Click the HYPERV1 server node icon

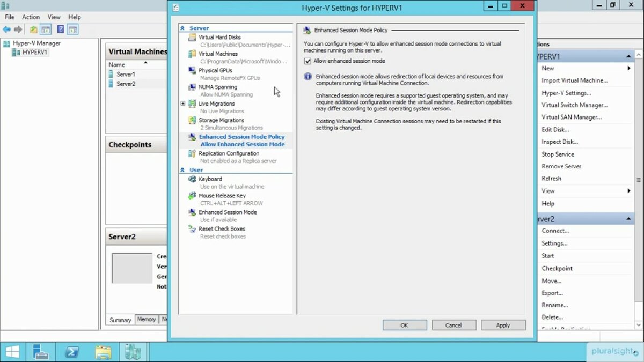(16, 53)
